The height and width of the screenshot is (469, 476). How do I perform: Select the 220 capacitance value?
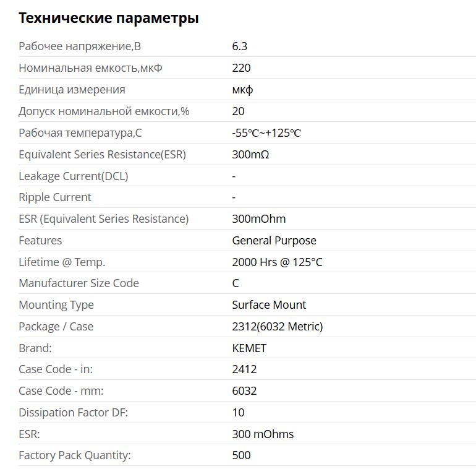click(241, 68)
